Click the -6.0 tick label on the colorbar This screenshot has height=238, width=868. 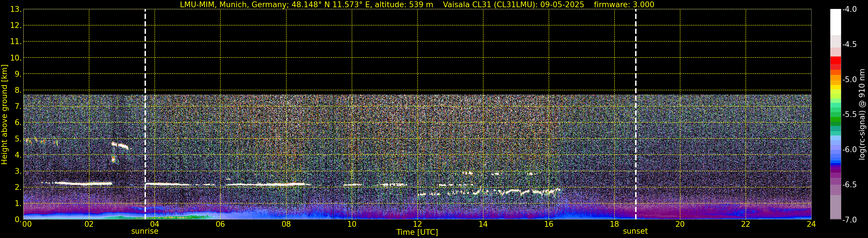(x=849, y=149)
